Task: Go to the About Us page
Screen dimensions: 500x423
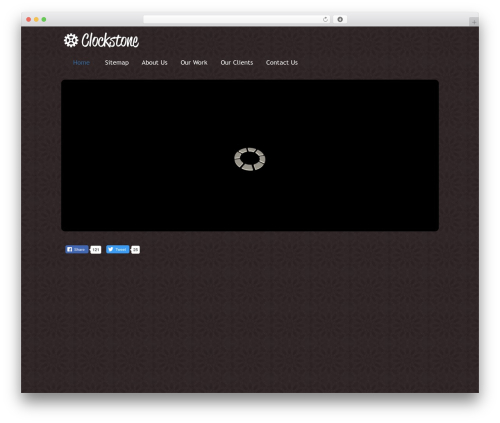Action: 154,63
